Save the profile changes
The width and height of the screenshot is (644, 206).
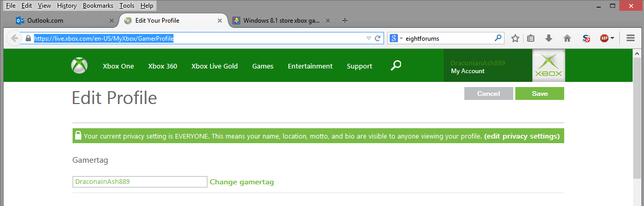(x=539, y=94)
